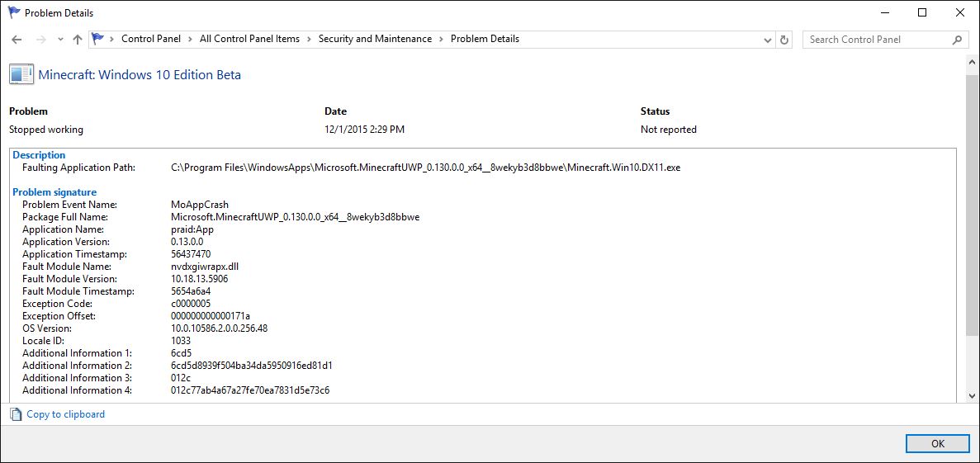Click the vertical scrollbar thumb
980x463 pixels.
coord(973,206)
